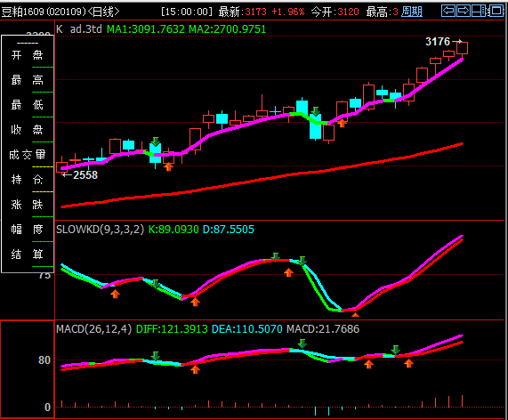The image size is (508, 420).
Task: Click 收盘 row in the info panel
Action: click(x=28, y=130)
